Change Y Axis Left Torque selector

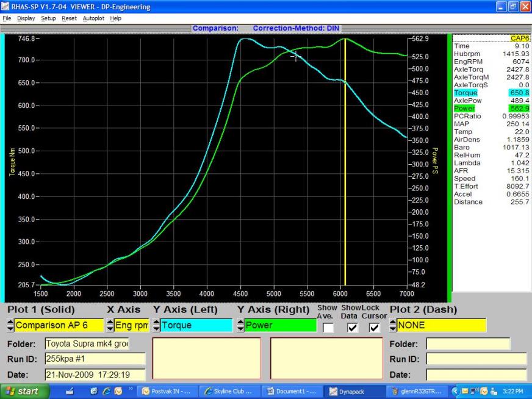pos(196,326)
